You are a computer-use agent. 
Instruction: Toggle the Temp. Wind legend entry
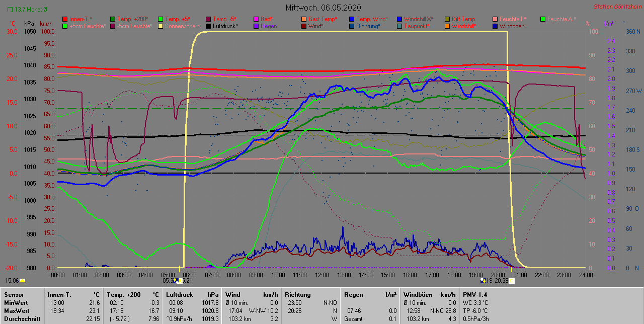(x=368, y=19)
